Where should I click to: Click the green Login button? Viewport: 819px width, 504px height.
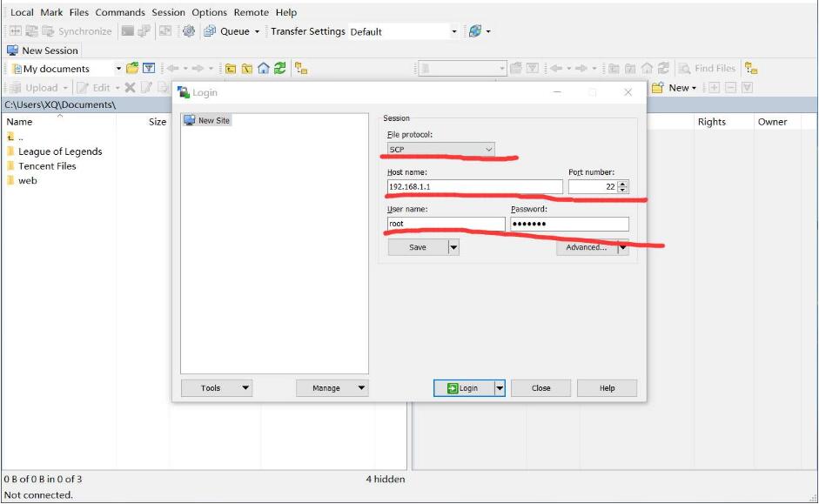(x=463, y=388)
